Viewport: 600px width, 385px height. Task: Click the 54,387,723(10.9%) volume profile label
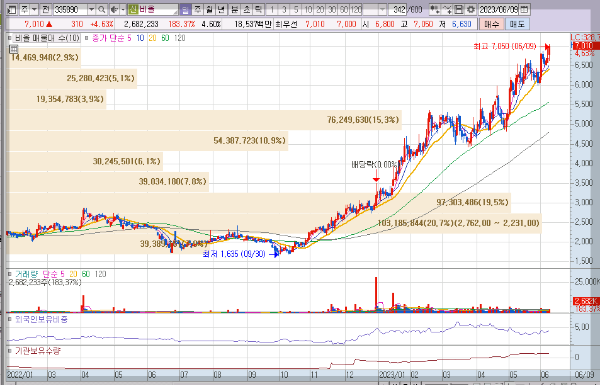tap(249, 140)
